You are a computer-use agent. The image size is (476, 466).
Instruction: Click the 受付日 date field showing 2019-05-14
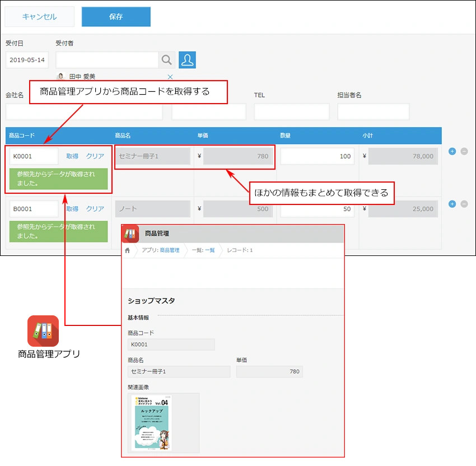point(26,59)
